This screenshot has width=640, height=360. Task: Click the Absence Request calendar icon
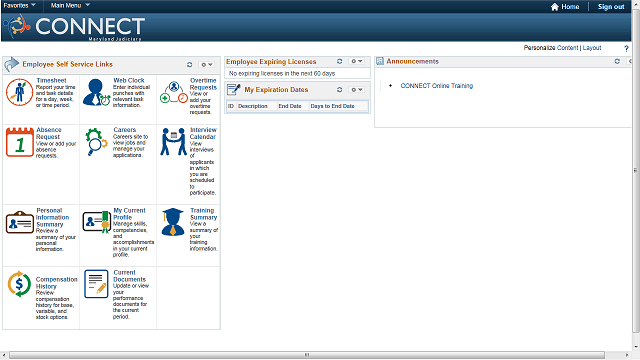tap(20, 142)
